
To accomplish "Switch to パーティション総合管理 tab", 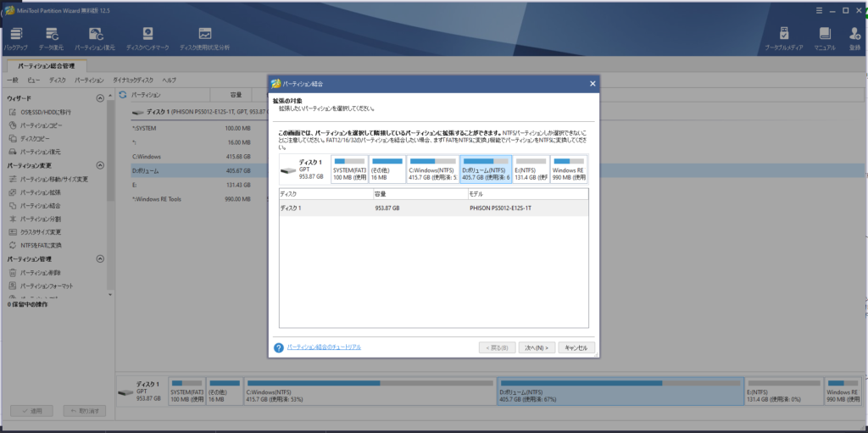I will pyautogui.click(x=46, y=66).
